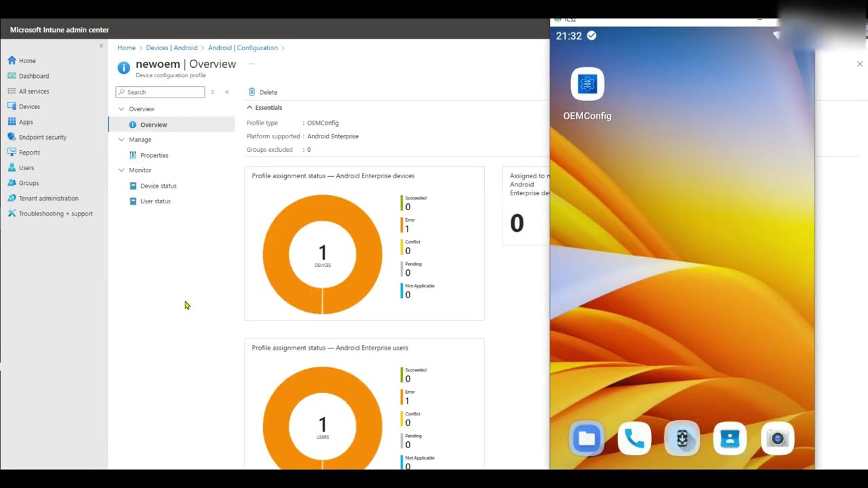Click Pending legend in devices chart
This screenshot has width=868, height=488.
412,269
